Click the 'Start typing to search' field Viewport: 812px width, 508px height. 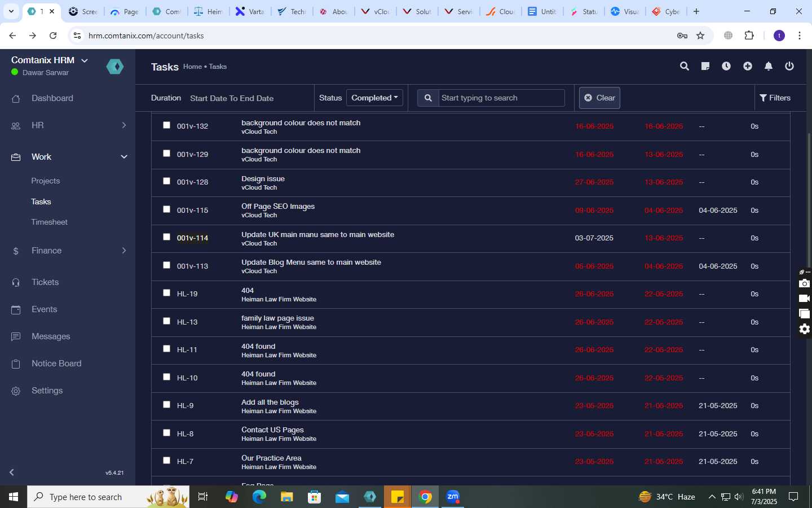point(501,98)
